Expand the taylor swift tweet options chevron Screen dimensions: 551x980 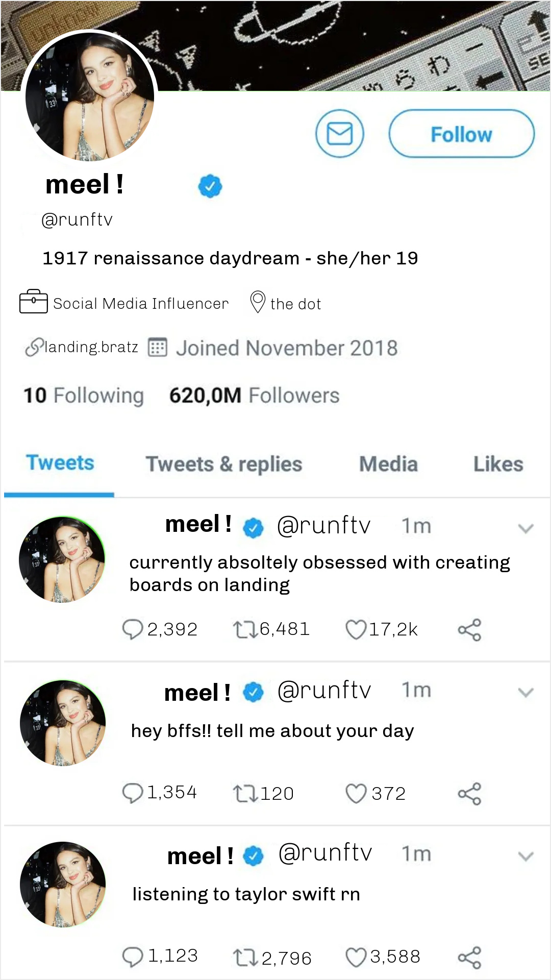coord(525,856)
